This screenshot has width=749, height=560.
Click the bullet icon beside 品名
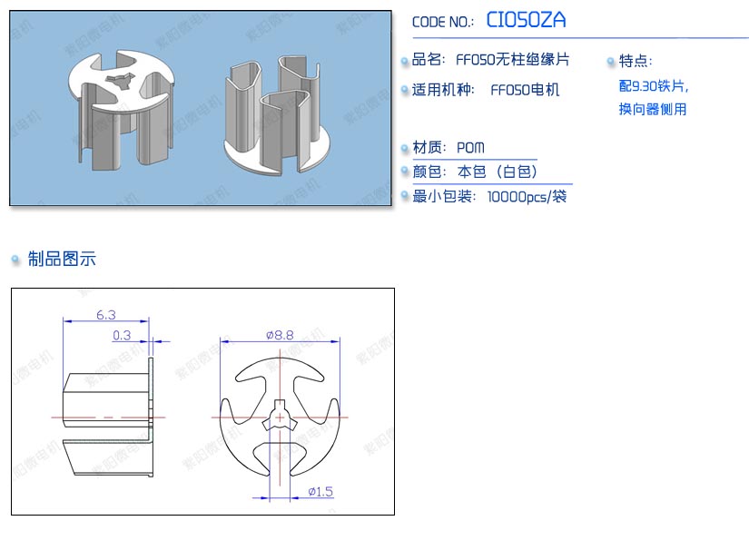tap(405, 61)
